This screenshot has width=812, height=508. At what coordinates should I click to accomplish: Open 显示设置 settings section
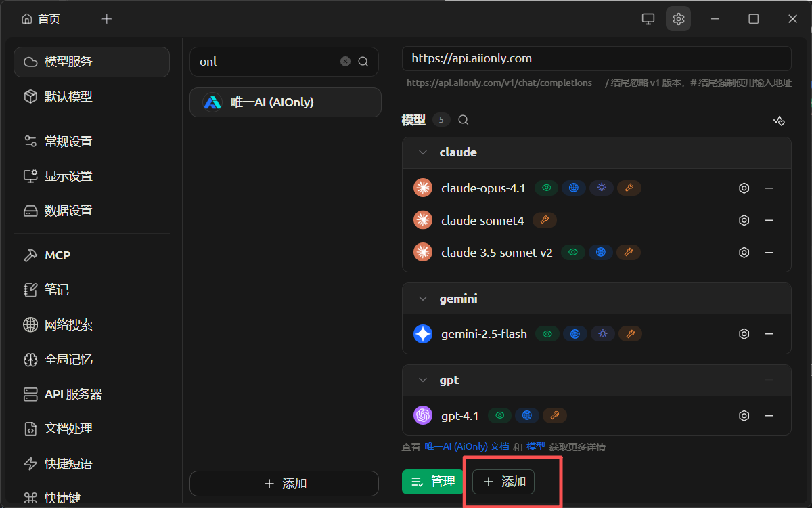point(91,176)
